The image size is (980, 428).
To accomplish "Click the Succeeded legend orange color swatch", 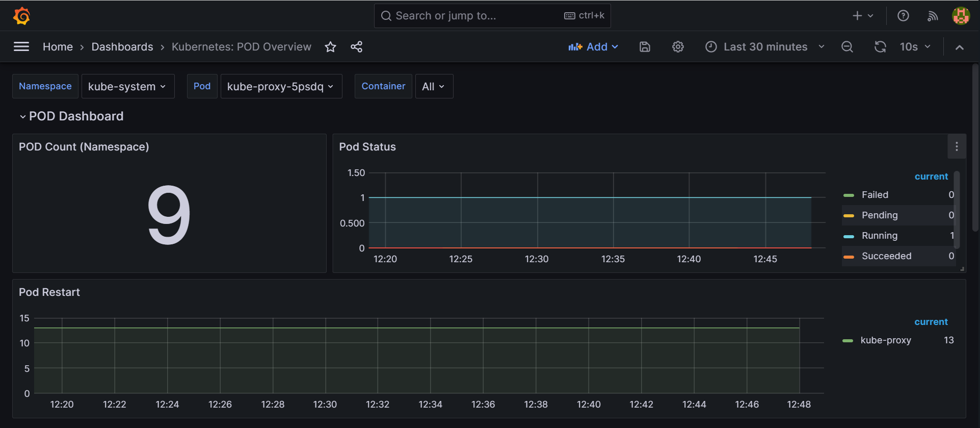I will pyautogui.click(x=849, y=257).
